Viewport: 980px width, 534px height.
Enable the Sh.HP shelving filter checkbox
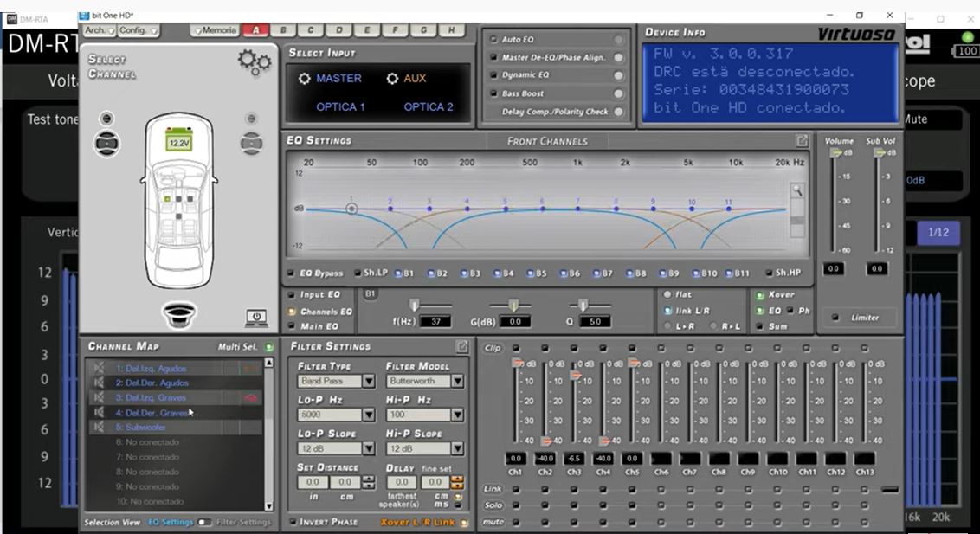770,273
